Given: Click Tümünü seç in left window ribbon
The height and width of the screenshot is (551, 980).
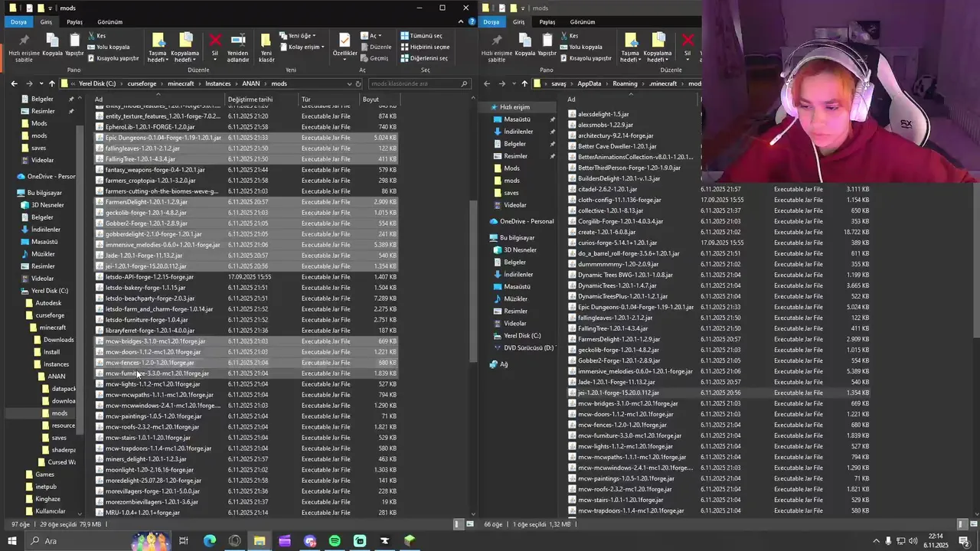Looking at the screenshot, I should (421, 36).
